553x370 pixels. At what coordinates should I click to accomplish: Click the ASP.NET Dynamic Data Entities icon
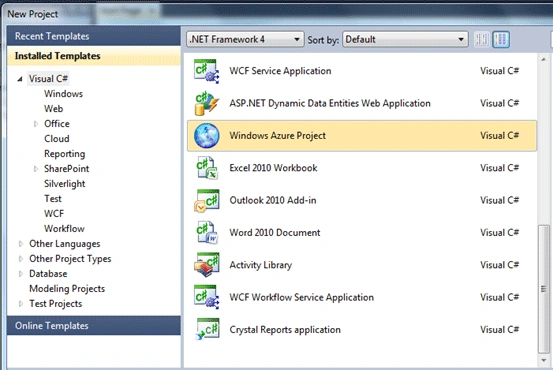(207, 103)
